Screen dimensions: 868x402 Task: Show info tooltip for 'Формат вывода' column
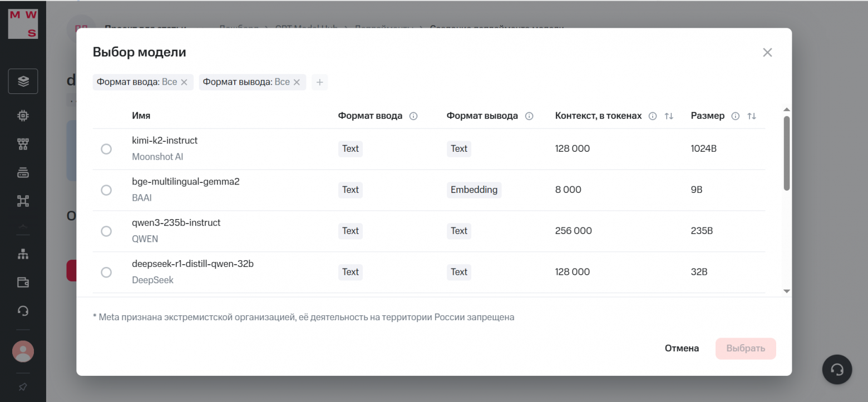point(529,116)
